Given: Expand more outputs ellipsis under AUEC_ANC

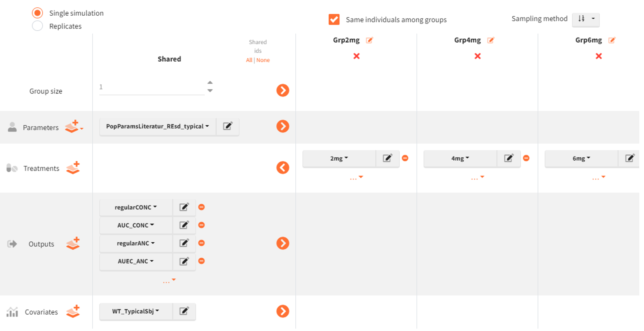Looking at the screenshot, I should point(169,281).
